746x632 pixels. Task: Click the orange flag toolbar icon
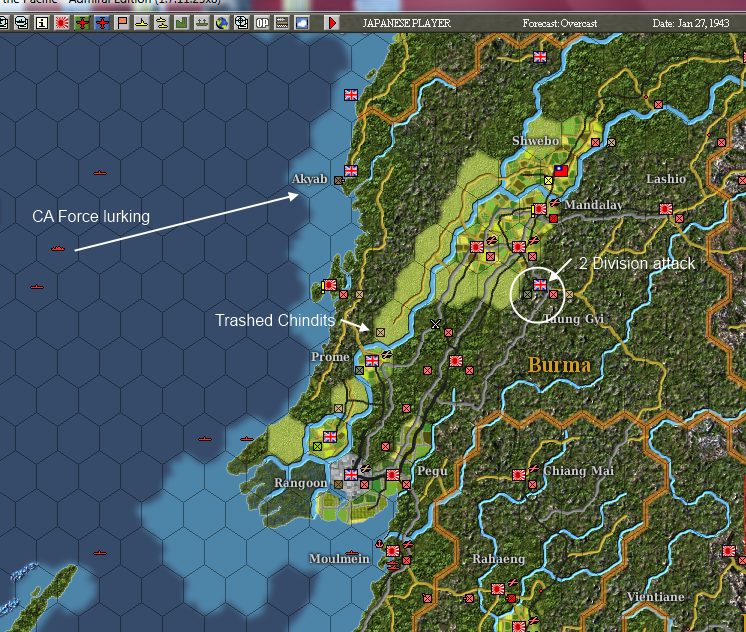[122, 23]
